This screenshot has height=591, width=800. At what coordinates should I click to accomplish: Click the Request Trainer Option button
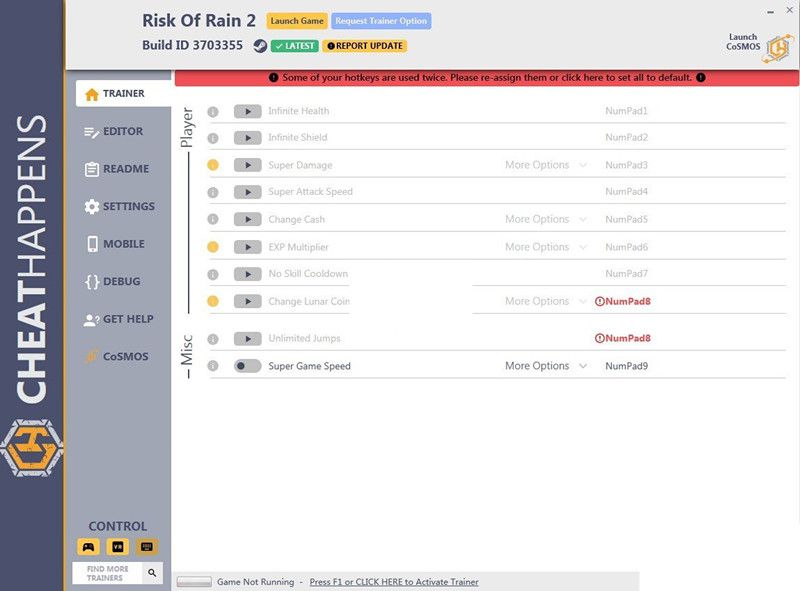tap(381, 21)
